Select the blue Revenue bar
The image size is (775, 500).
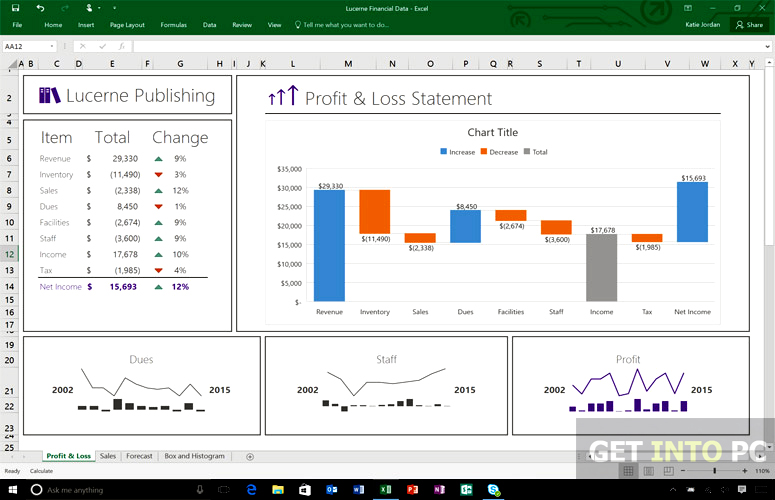(x=329, y=246)
